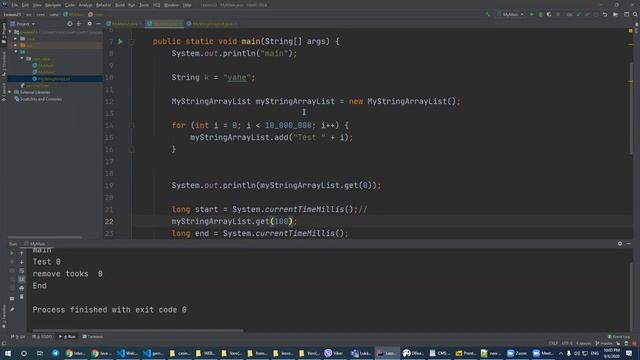Minimize the Run panel with the hide icon
Viewport: 640px width, 360px height.
629,244
